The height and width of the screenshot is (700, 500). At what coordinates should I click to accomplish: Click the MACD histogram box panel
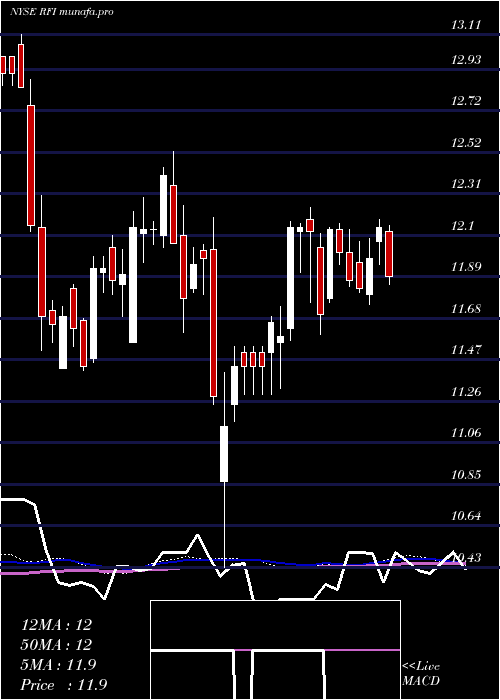coord(275,650)
